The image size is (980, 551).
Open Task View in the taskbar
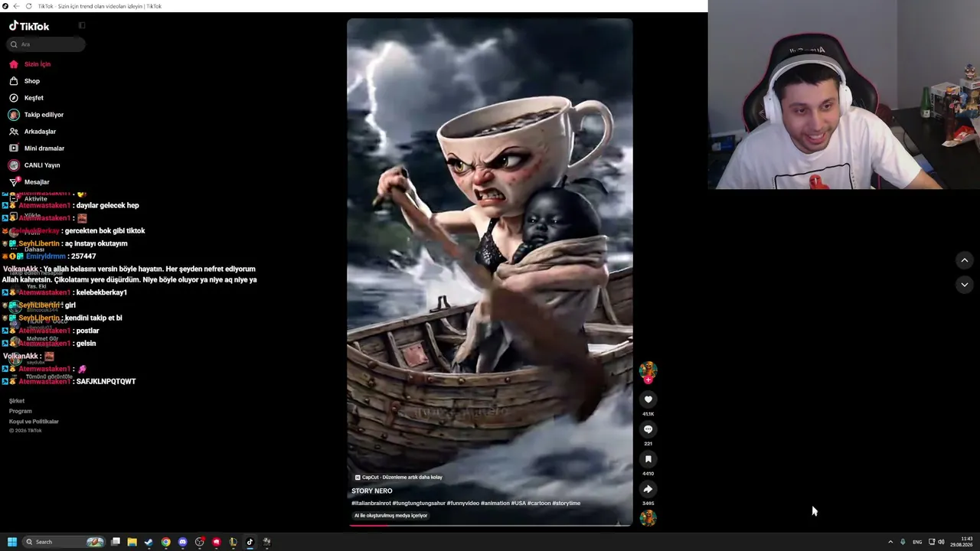116,542
